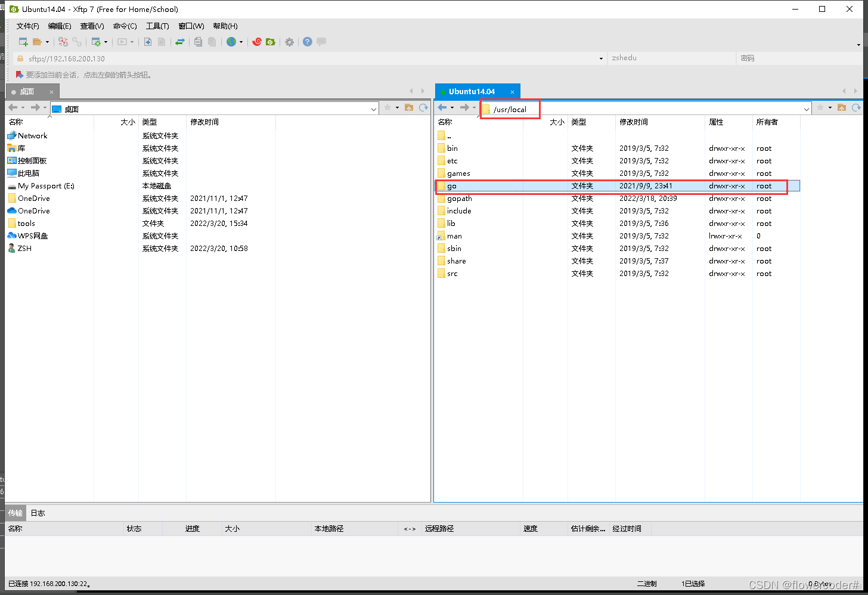This screenshot has height=595, width=868.
Task: Sort local files by 类型 column header
Action: coord(162,122)
